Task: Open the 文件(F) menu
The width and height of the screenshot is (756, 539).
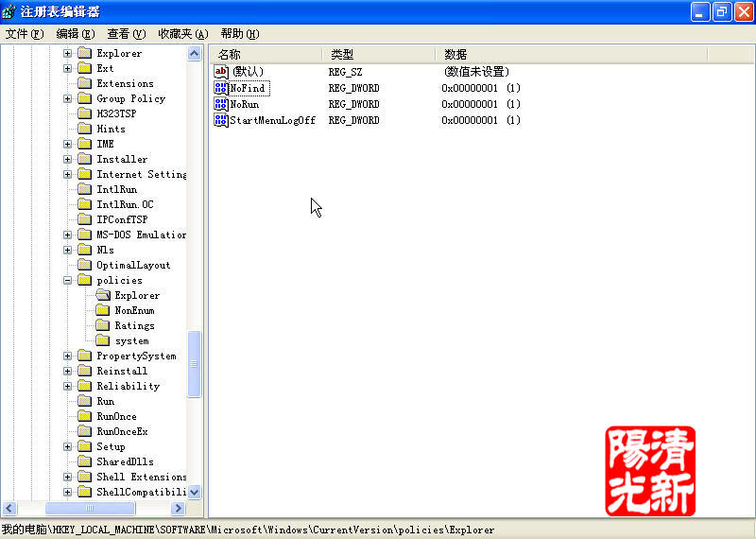Action: [25, 34]
